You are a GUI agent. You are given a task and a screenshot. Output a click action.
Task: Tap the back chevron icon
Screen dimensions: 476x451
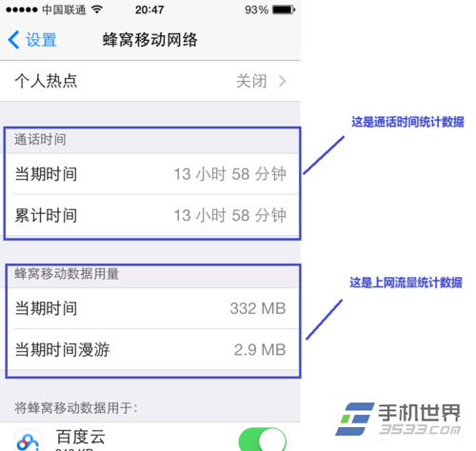13,40
